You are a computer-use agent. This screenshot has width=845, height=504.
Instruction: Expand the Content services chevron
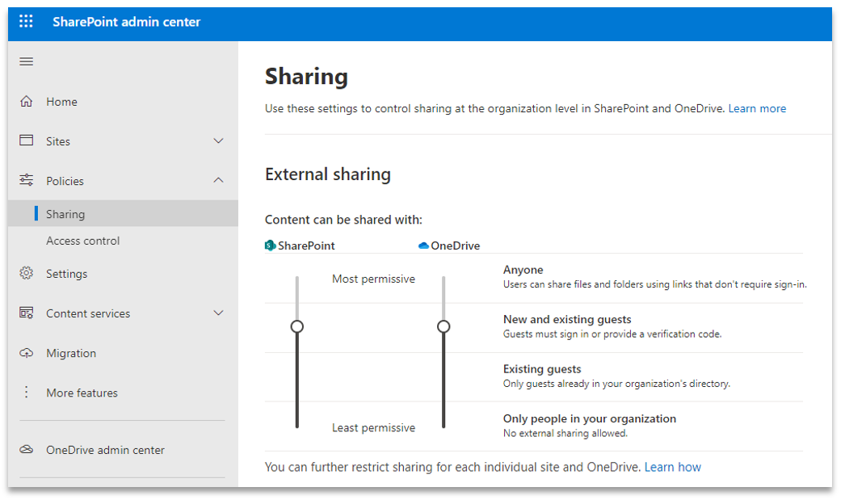[x=218, y=313]
